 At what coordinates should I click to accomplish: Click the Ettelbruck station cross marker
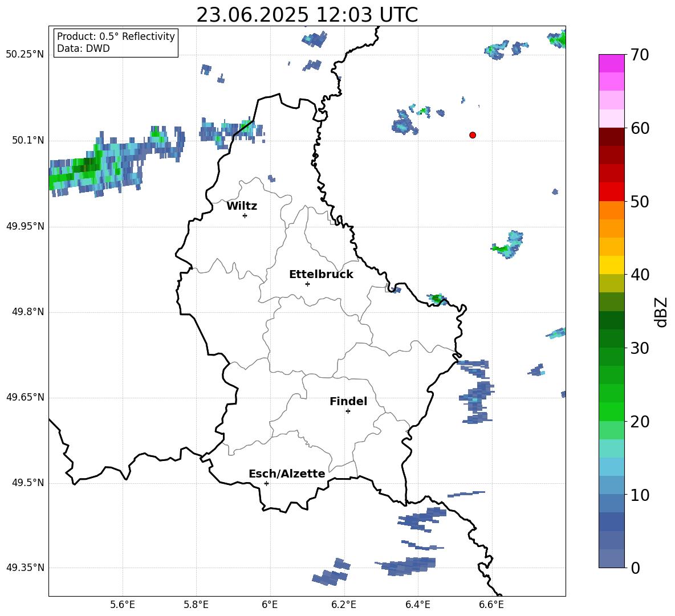(307, 284)
